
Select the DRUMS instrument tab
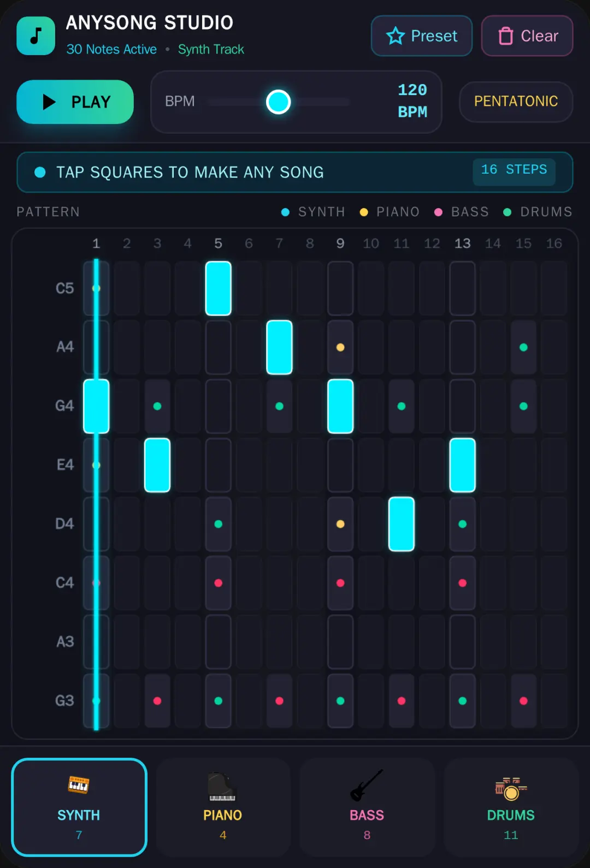tap(511, 807)
